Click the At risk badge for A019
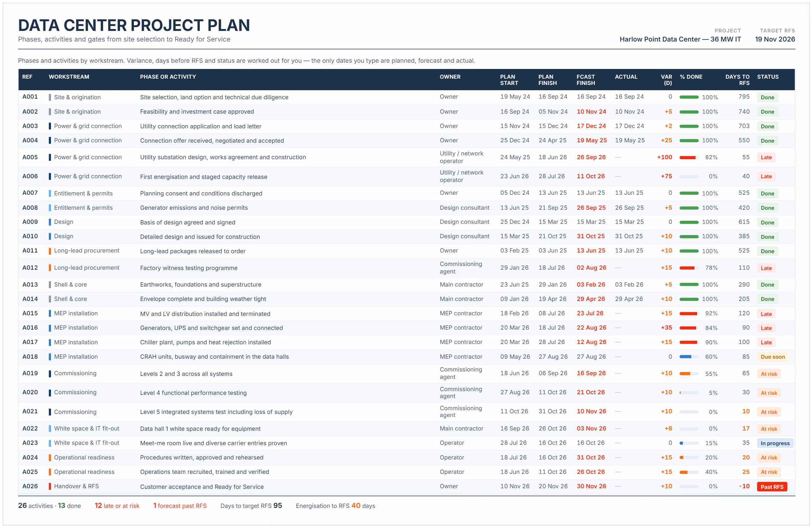This screenshot has width=812, height=526. (x=769, y=374)
